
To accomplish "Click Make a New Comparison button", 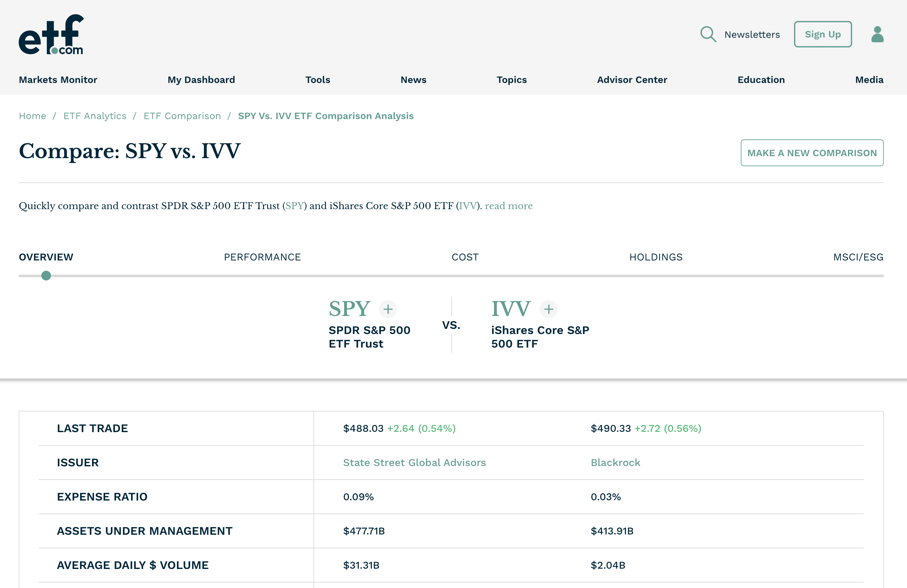I will coord(812,153).
